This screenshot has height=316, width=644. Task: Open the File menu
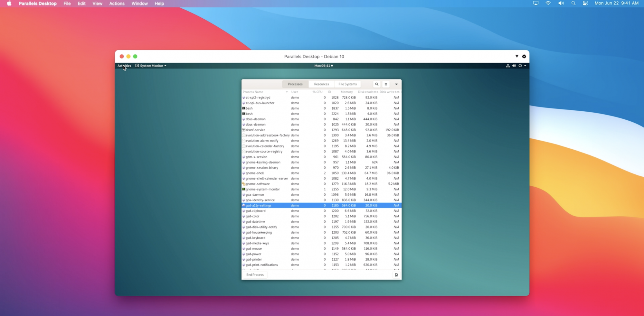tap(67, 3)
